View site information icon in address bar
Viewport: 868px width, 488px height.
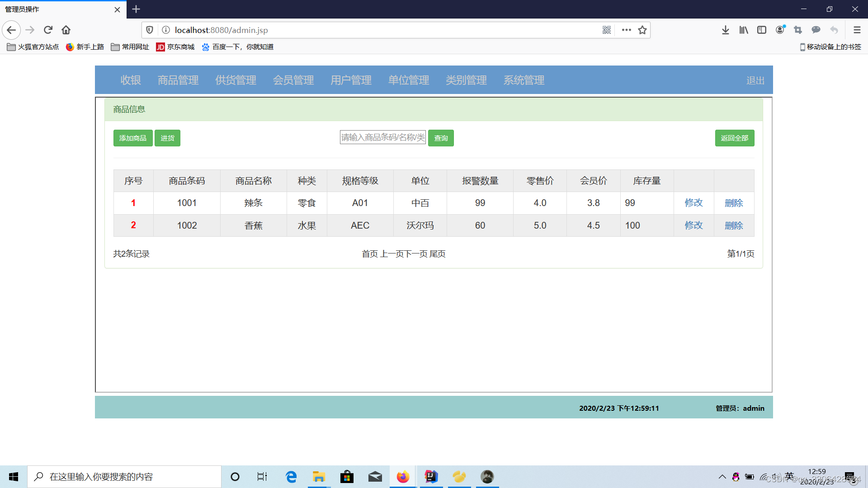coord(166,30)
